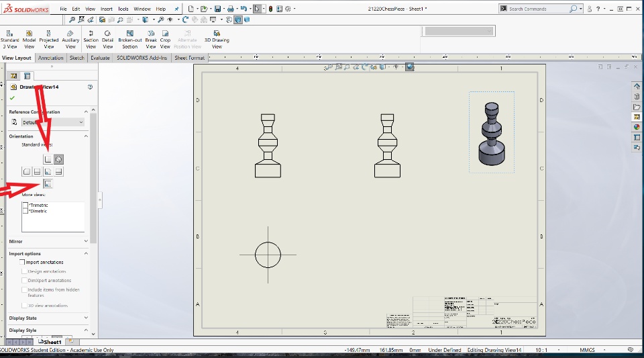Screen dimensions: 644x358
Task: Expand the Display State section
Action: [x=86, y=318]
